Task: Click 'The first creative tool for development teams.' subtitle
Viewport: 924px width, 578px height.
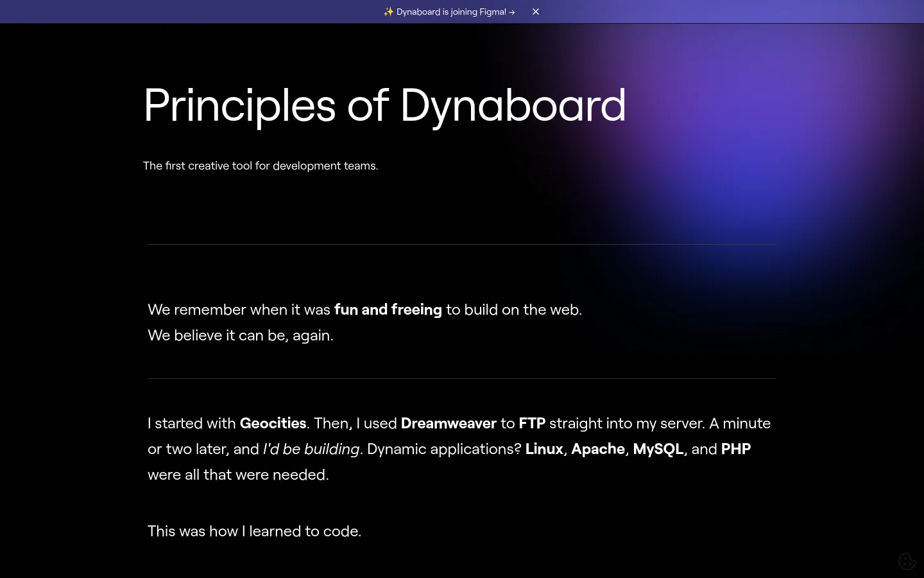Action: 261,166
